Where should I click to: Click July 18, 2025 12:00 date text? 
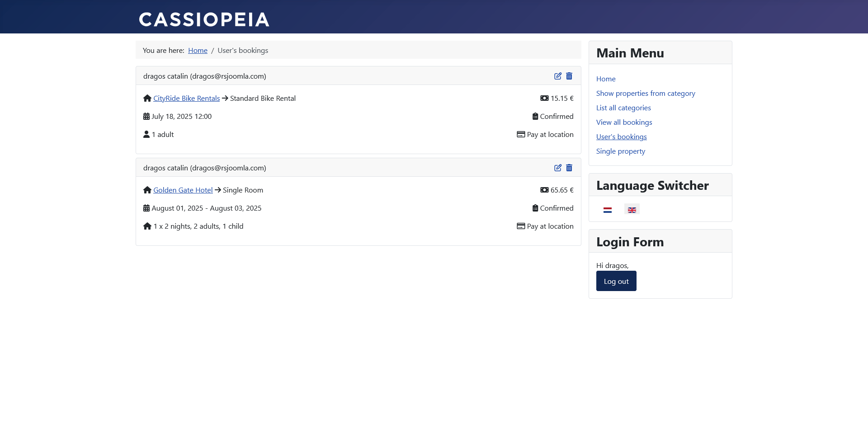(182, 116)
